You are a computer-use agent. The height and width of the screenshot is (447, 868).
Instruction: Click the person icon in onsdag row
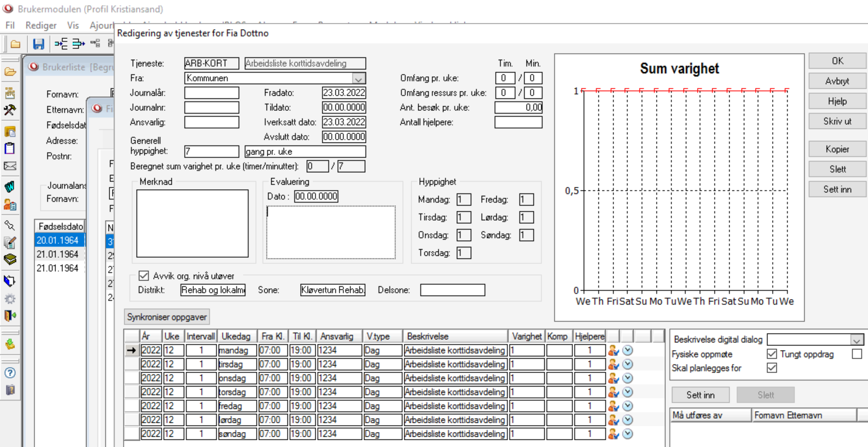point(613,378)
